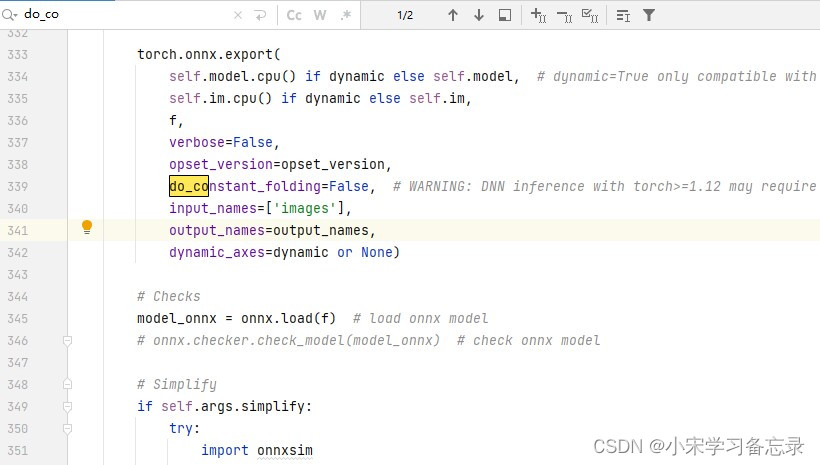Click the # Simplify comment
This screenshot has width=820, height=465.
[177, 384]
